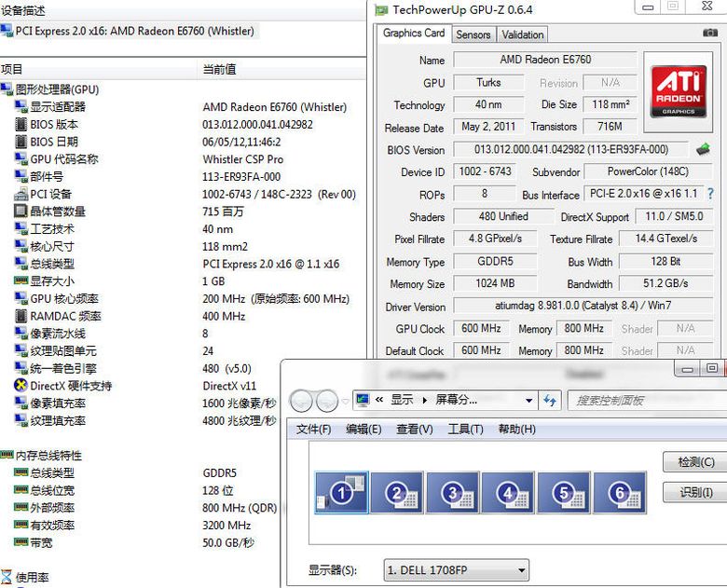Click the 有效频率 memory row icon
Image resolution: width=727 pixels, height=588 pixels.
click(21, 525)
